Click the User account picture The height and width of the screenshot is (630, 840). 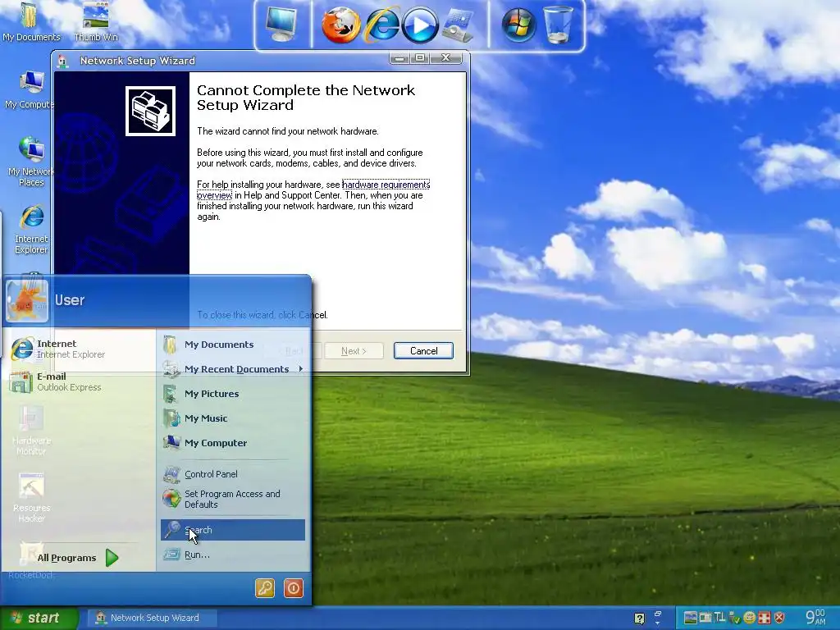[27, 300]
